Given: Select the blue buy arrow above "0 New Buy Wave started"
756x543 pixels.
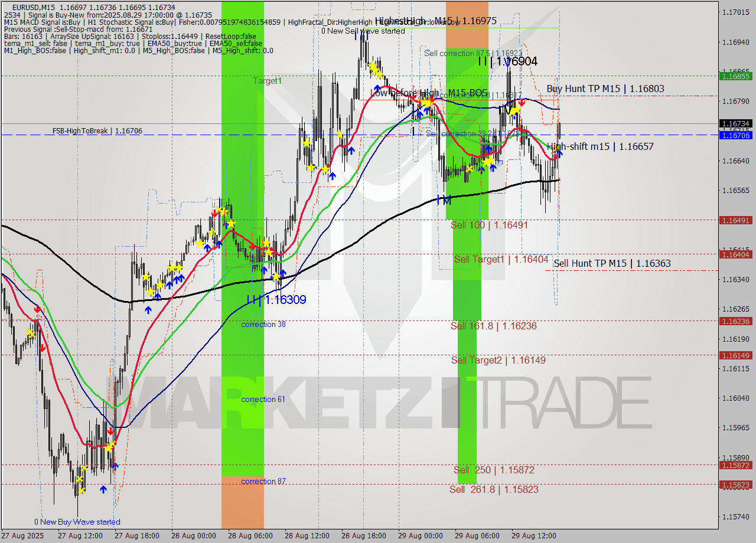Looking at the screenshot, I should (x=103, y=489).
